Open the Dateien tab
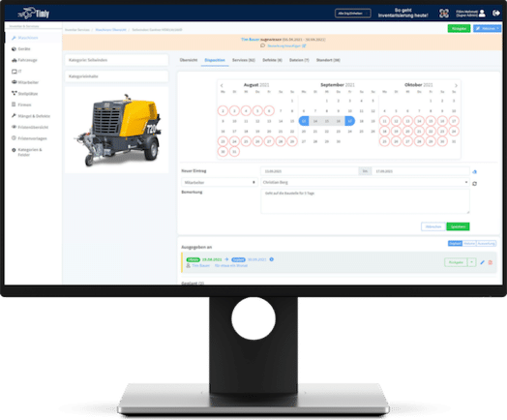 tap(299, 60)
